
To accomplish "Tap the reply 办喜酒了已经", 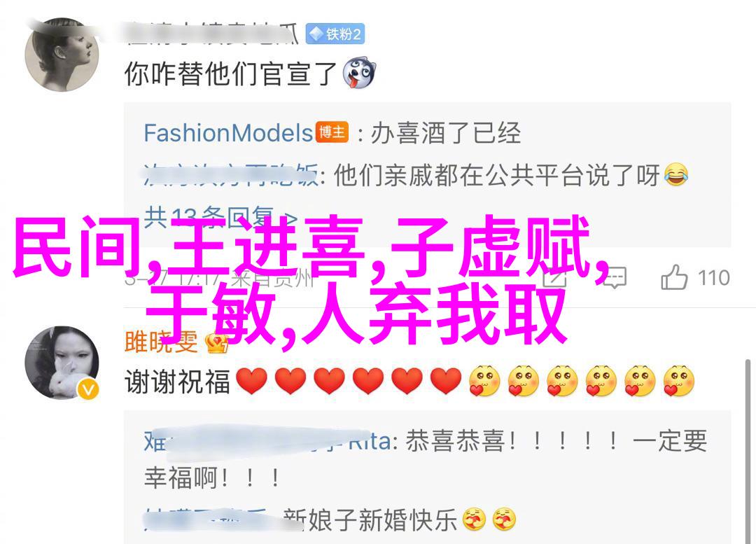I will click(445, 132).
